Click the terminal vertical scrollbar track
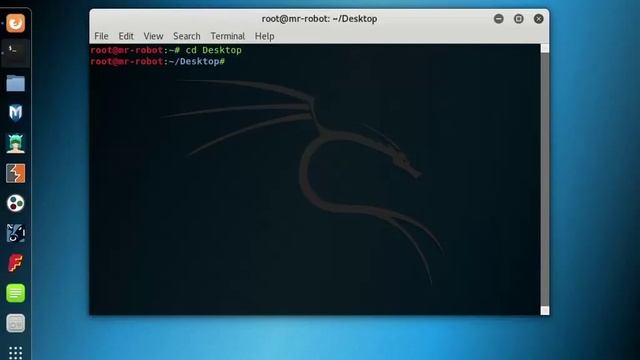Screen dimensions: 640x360 point(545,180)
